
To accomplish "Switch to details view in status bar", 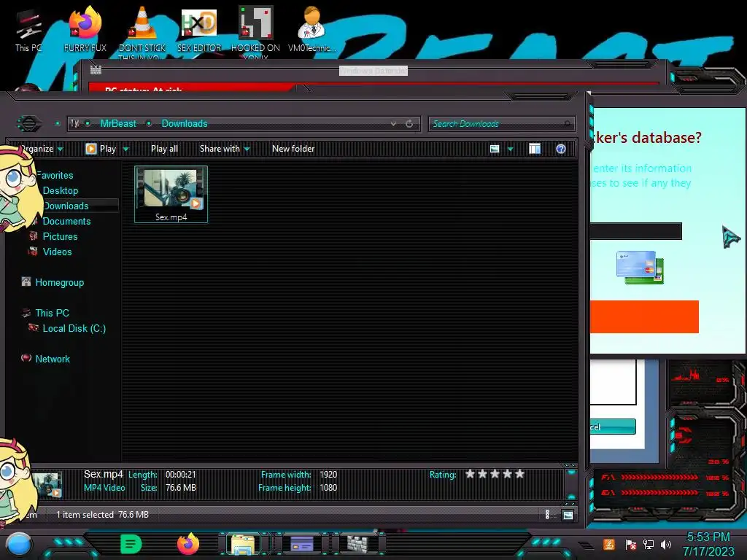I will click(547, 514).
